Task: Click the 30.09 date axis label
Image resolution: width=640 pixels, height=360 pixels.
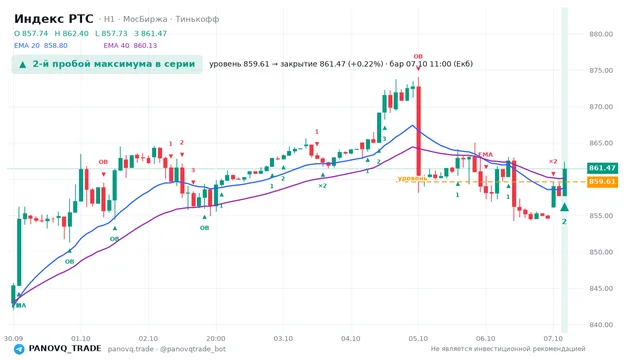Action: click(x=13, y=338)
